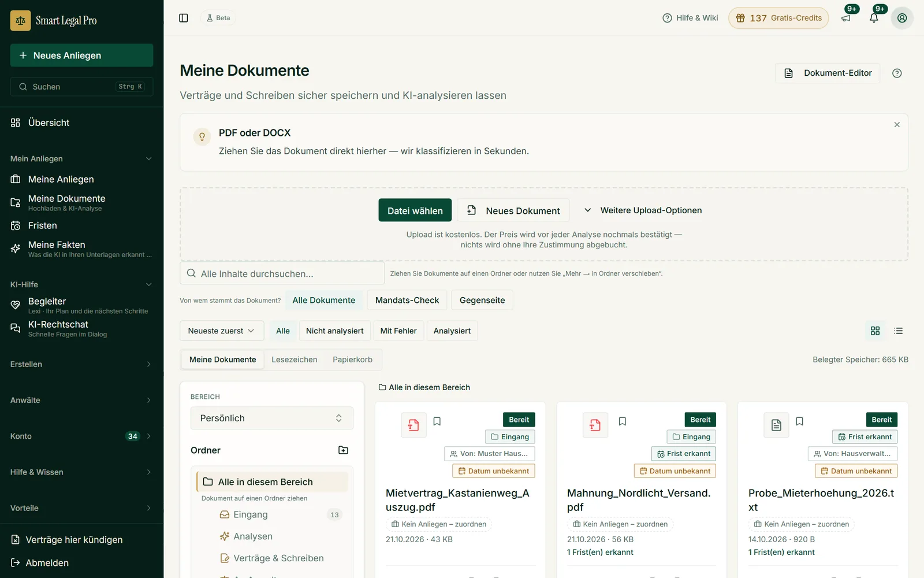Open the Dokument-Editor
This screenshot has width=924, height=578.
(x=828, y=73)
